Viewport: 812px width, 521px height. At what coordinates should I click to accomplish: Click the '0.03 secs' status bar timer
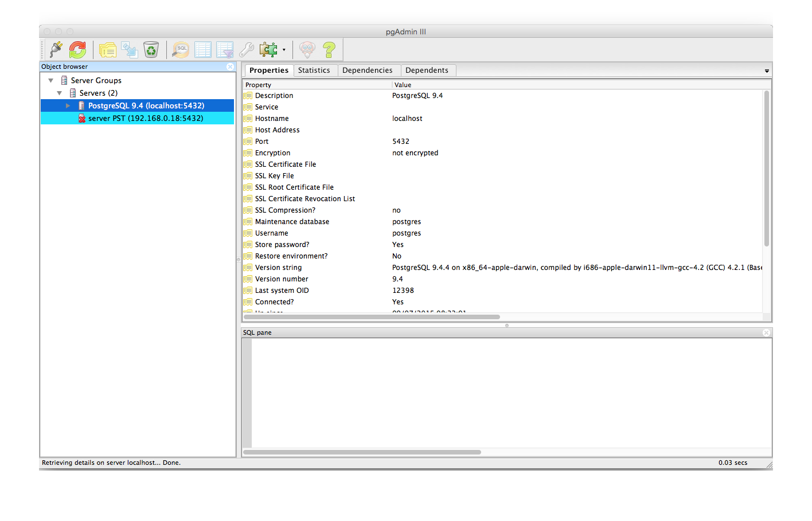coord(733,463)
